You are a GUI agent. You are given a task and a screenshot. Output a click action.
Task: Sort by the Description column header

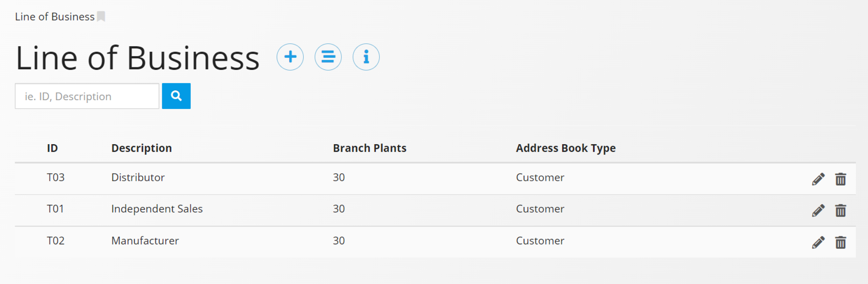(142, 148)
